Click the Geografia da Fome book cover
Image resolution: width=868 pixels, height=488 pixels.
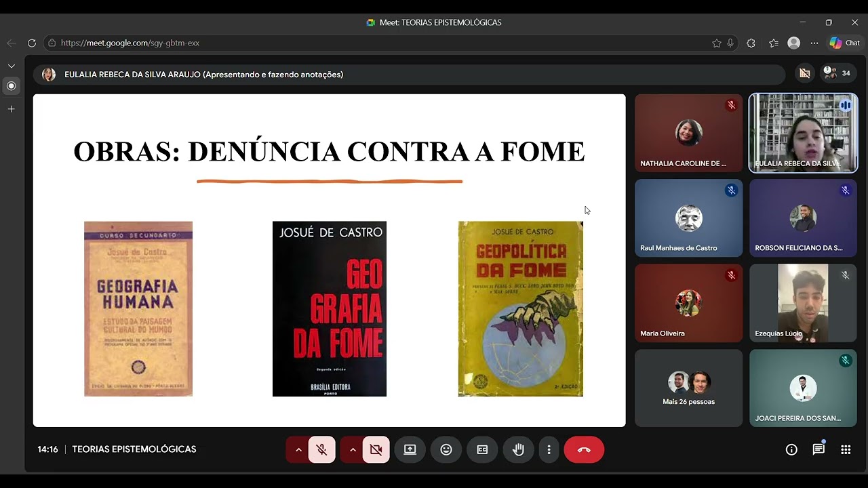click(x=330, y=309)
